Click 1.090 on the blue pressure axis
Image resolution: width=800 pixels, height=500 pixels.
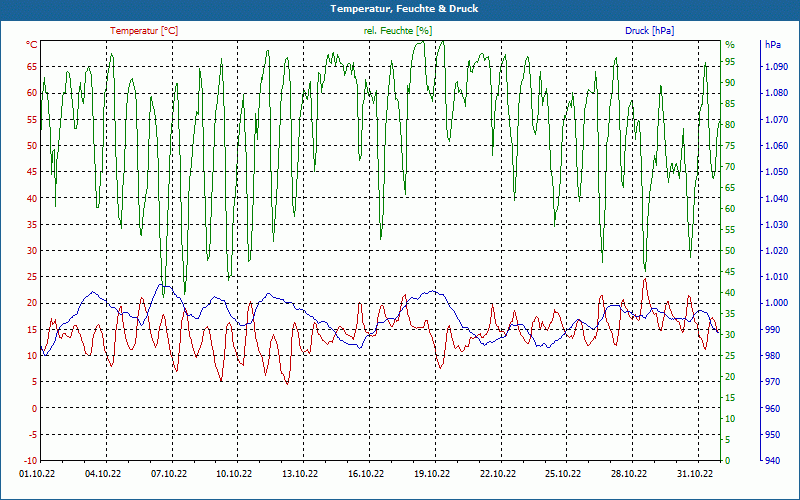[x=777, y=66]
